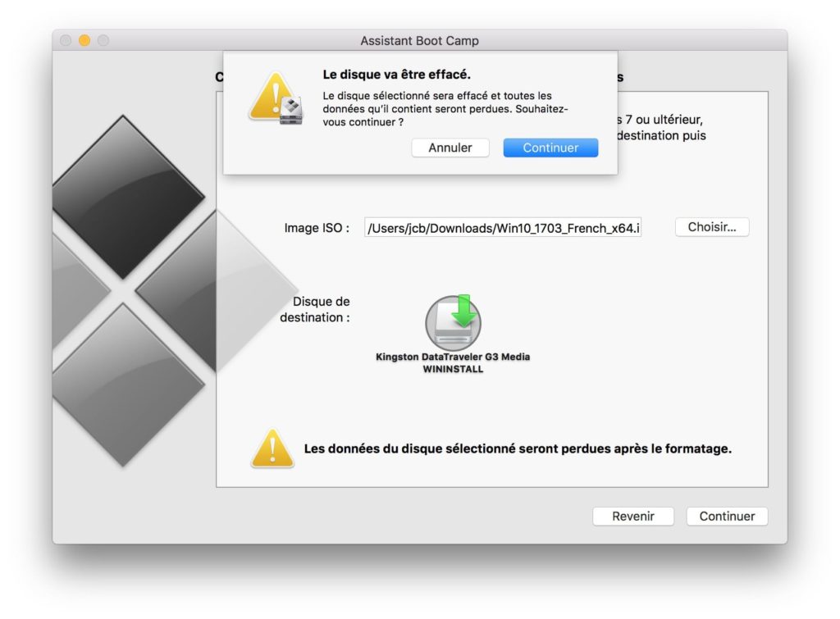Click the 'Disque de destination :' label

[315, 310]
